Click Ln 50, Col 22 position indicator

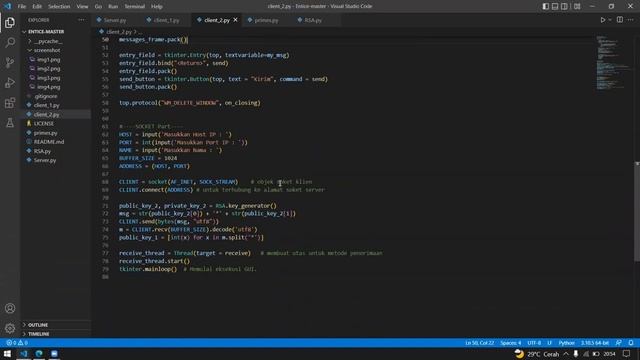(x=479, y=342)
